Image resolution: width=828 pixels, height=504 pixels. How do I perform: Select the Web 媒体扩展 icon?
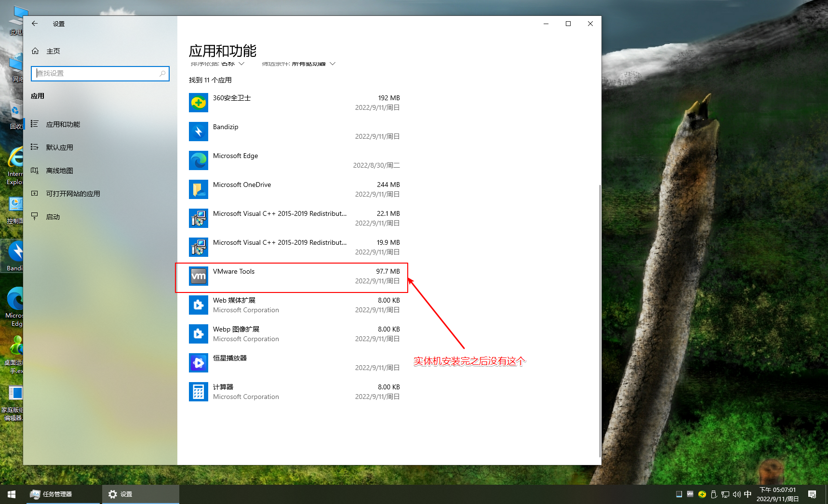click(198, 305)
